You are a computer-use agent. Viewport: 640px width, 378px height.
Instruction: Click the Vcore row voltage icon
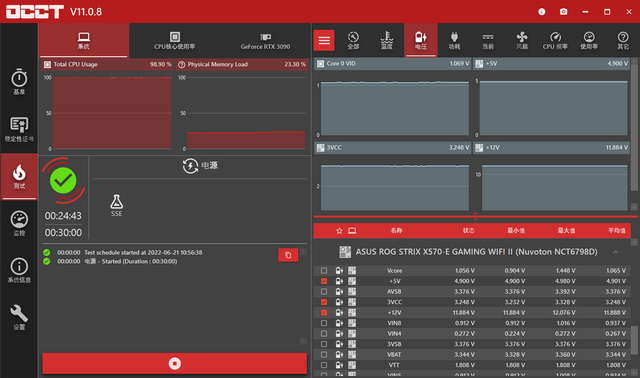click(x=339, y=271)
